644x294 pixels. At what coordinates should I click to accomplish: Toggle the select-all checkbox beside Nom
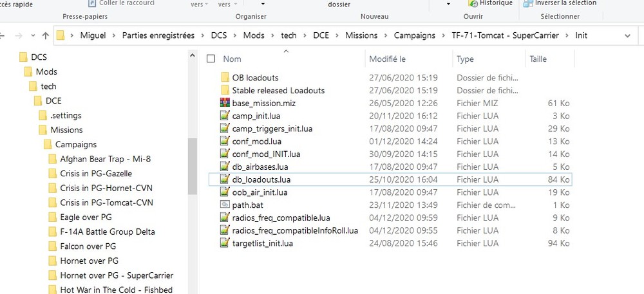(211, 59)
